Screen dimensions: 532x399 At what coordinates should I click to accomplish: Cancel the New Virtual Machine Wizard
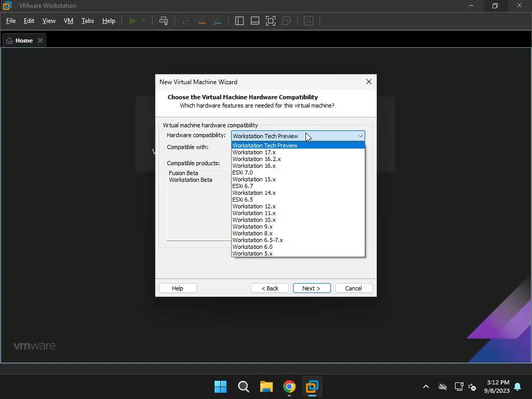(353, 288)
